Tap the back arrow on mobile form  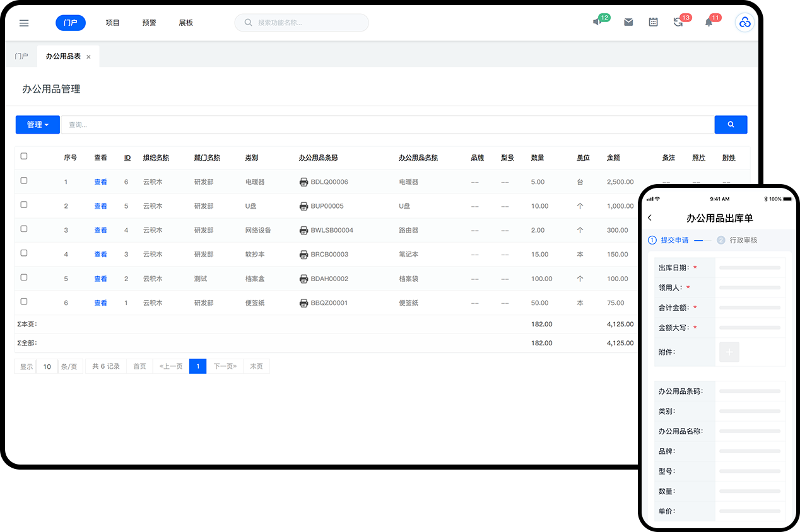coord(650,218)
